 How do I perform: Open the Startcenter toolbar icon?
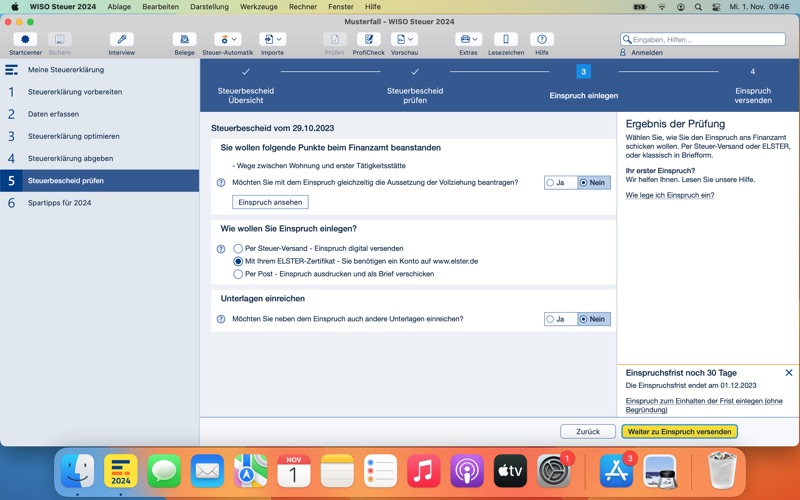click(25, 39)
